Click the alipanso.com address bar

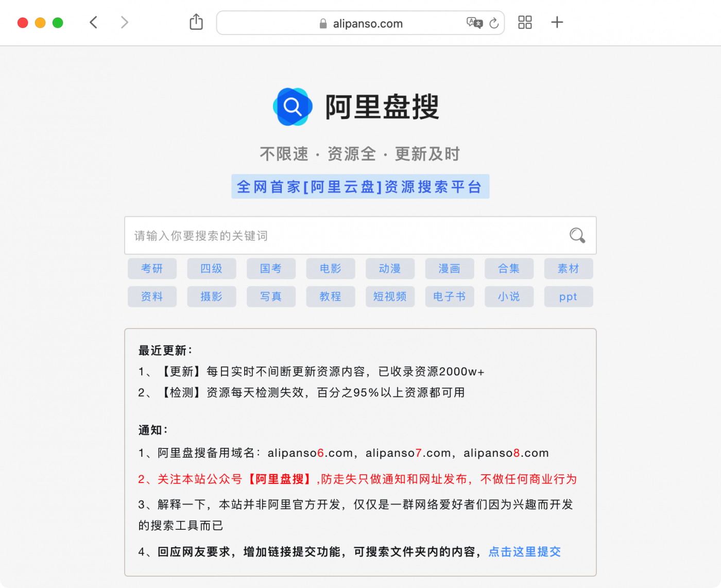point(360,23)
